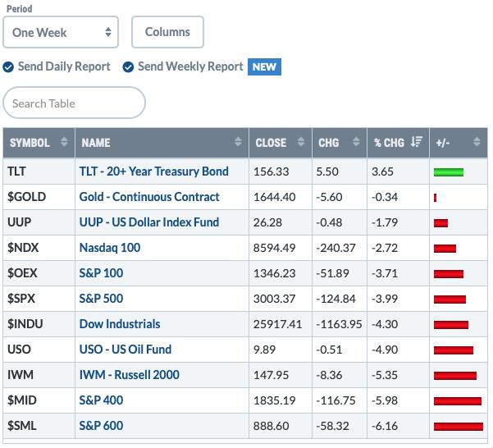Click the percent change value 3.65

point(382,171)
